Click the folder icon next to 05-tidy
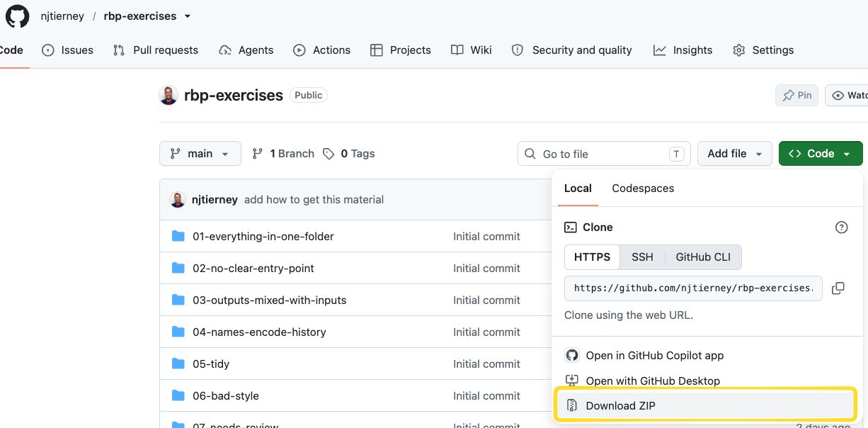868x428 pixels. [x=178, y=364]
